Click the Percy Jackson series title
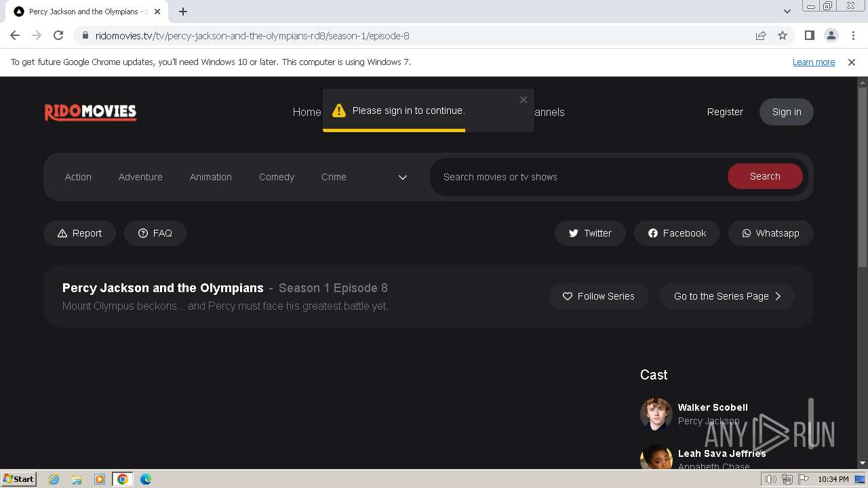This screenshot has width=868, height=488. (x=163, y=288)
